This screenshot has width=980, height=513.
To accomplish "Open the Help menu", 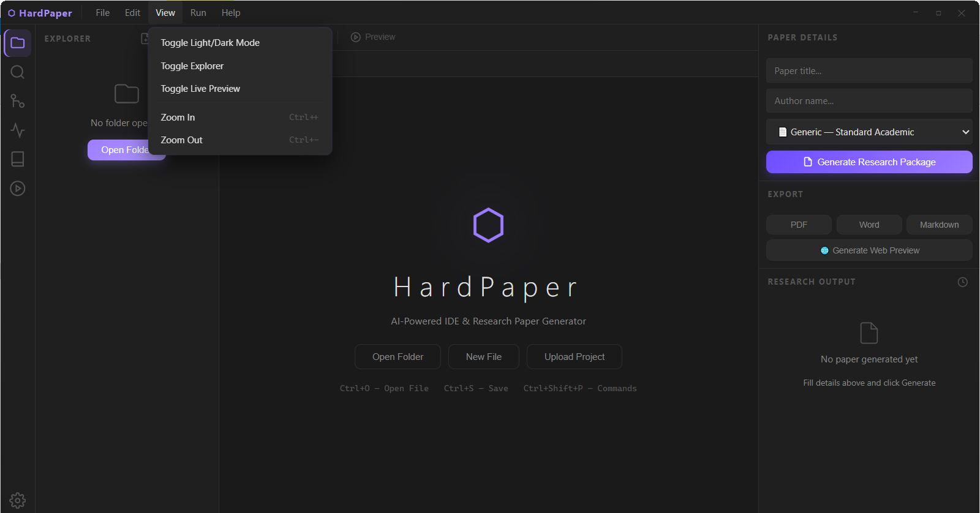I will pyautogui.click(x=231, y=13).
